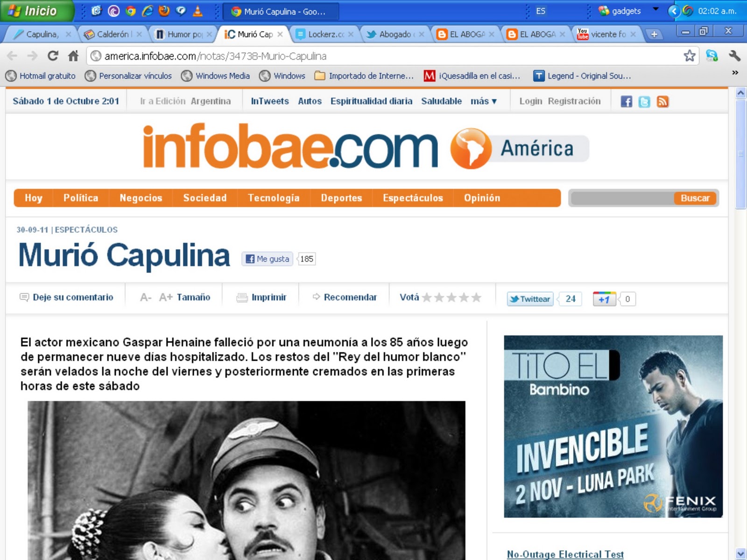The image size is (747, 560).
Task: Open the InTweets link
Action: tap(270, 101)
